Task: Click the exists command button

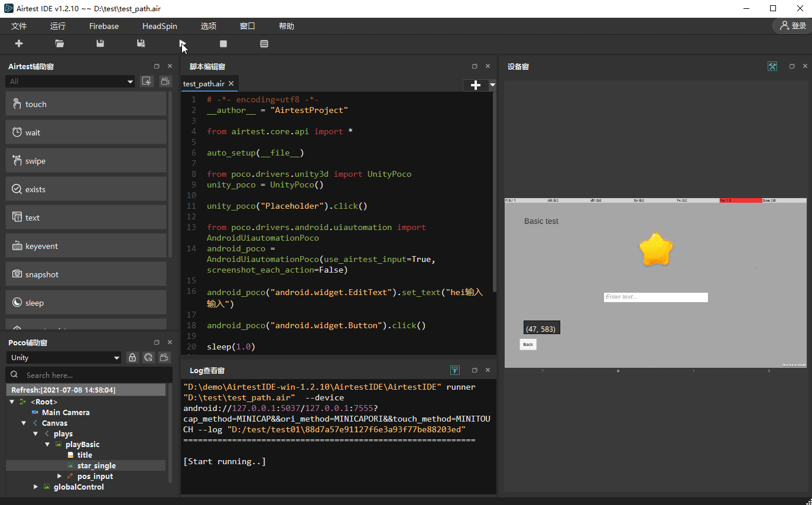Action: coord(86,189)
